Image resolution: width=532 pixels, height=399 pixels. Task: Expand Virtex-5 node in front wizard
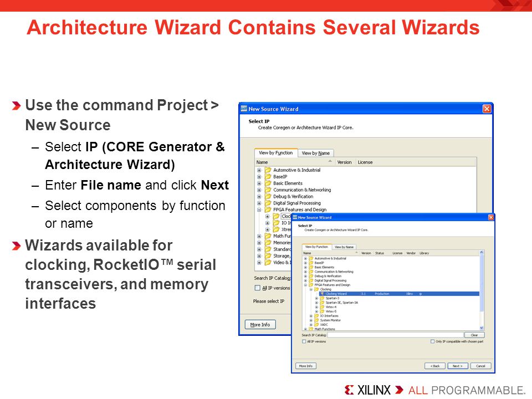pyautogui.click(x=316, y=311)
